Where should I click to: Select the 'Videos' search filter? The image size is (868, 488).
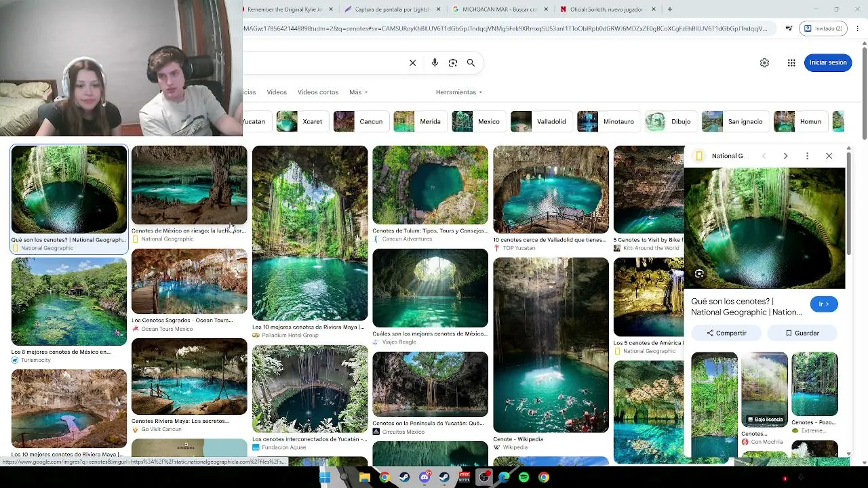(x=277, y=92)
